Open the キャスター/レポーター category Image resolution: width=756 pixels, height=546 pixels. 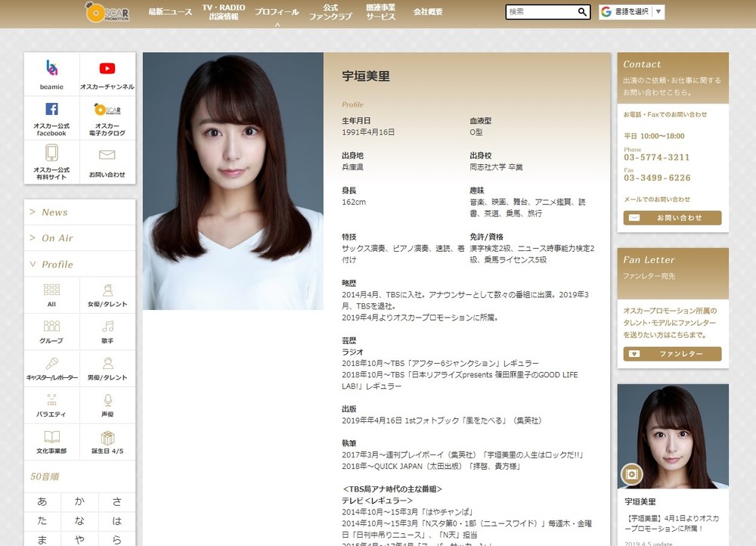pos(51,365)
